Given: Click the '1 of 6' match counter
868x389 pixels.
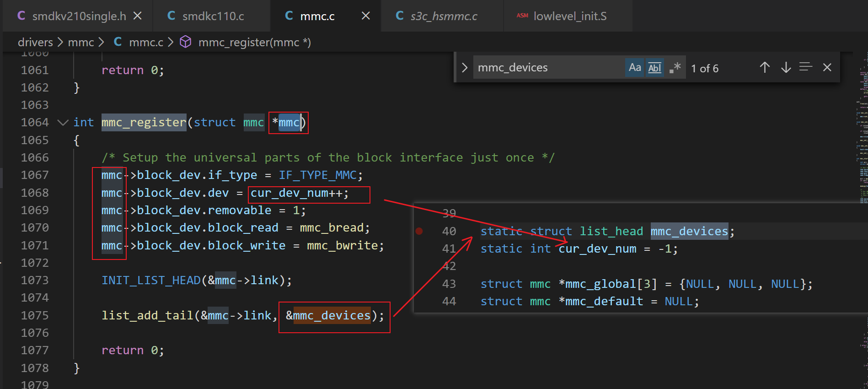Looking at the screenshot, I should click(705, 68).
